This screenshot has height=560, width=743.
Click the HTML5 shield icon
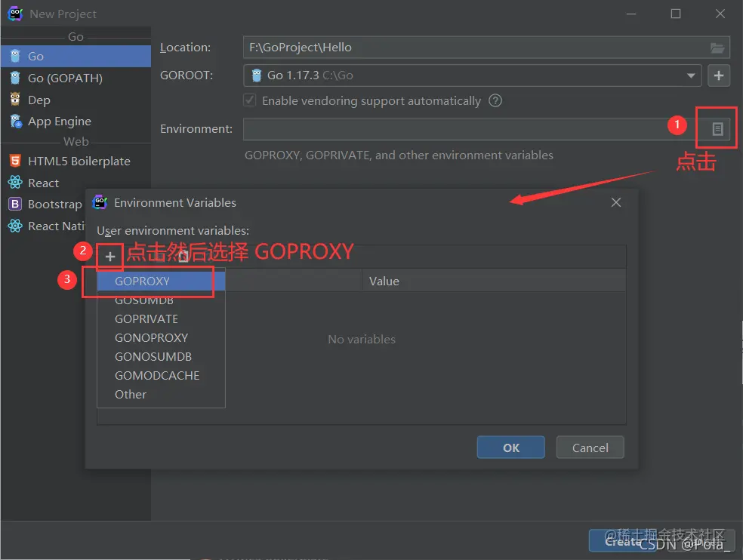[x=15, y=161]
